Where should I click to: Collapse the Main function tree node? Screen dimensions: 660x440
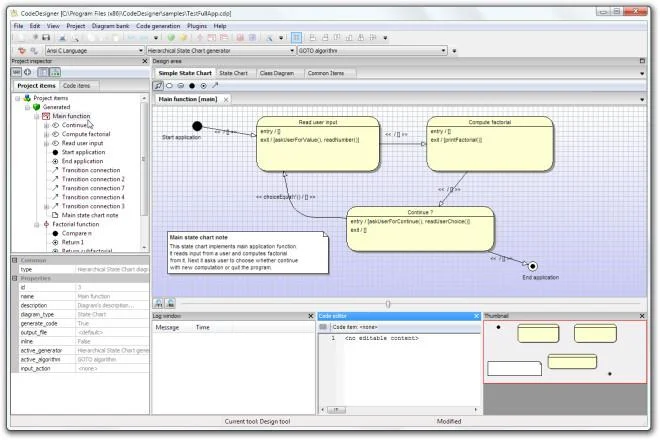coord(37,116)
